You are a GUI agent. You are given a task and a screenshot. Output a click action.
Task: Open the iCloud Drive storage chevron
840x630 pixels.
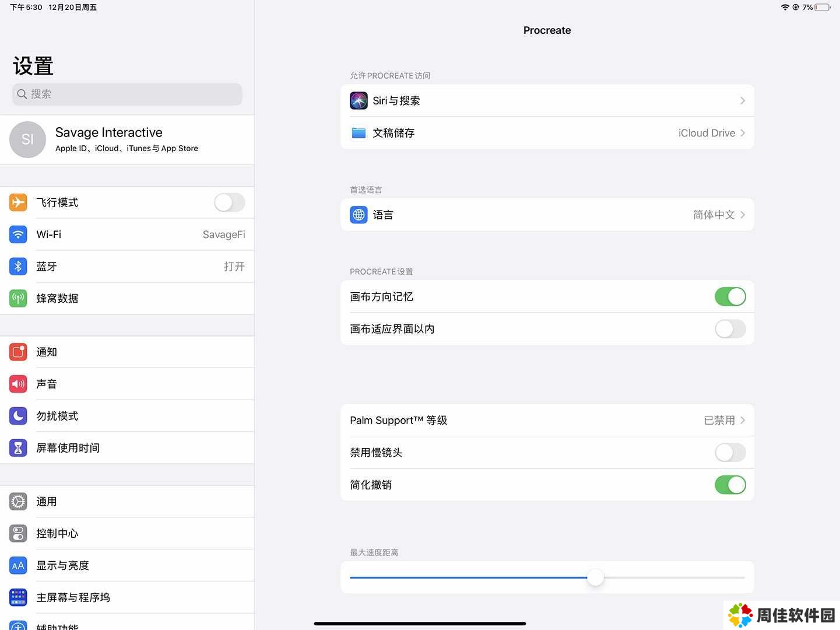tap(742, 133)
